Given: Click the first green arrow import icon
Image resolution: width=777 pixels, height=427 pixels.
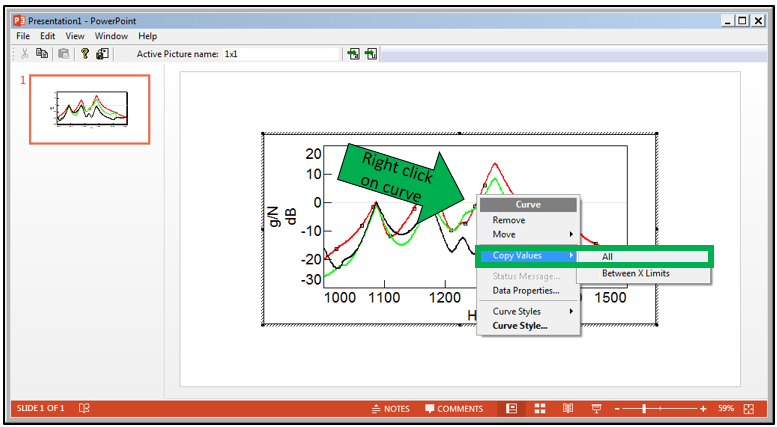Looking at the screenshot, I should click(x=353, y=54).
